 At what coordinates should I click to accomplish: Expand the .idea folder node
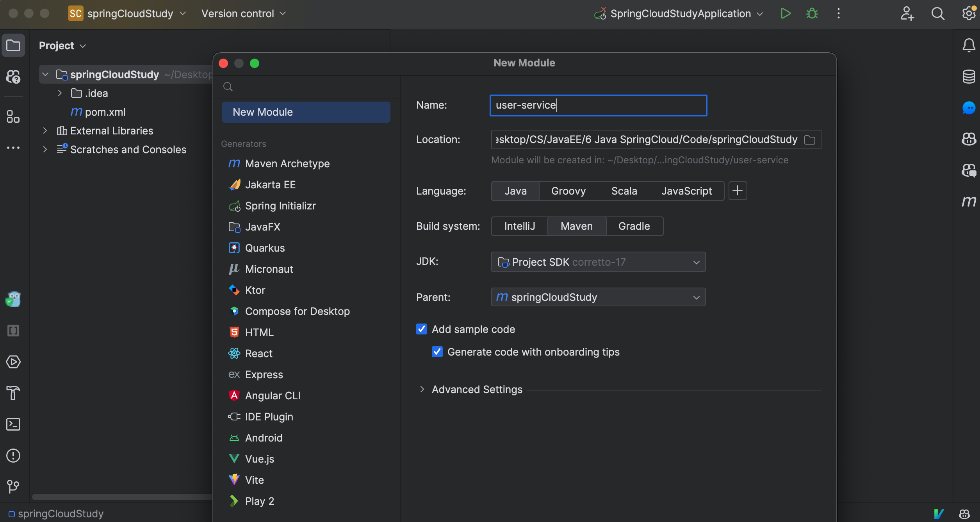[x=59, y=93]
